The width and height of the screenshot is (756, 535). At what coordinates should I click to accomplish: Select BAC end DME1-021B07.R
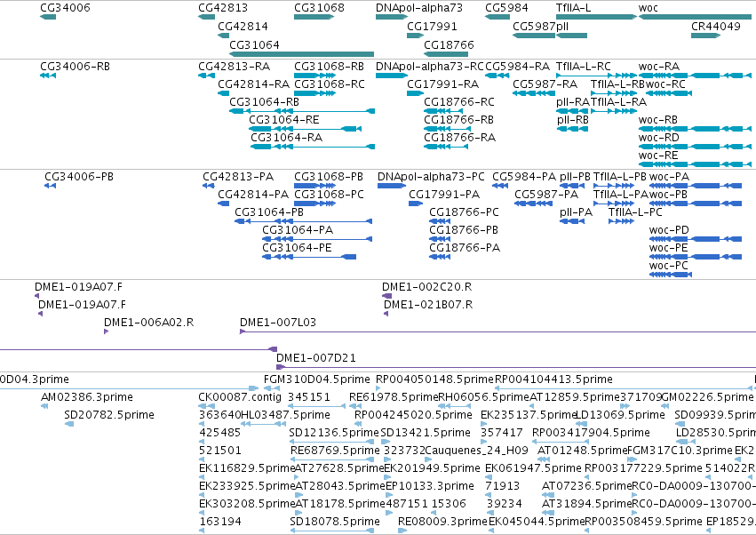pos(428,305)
